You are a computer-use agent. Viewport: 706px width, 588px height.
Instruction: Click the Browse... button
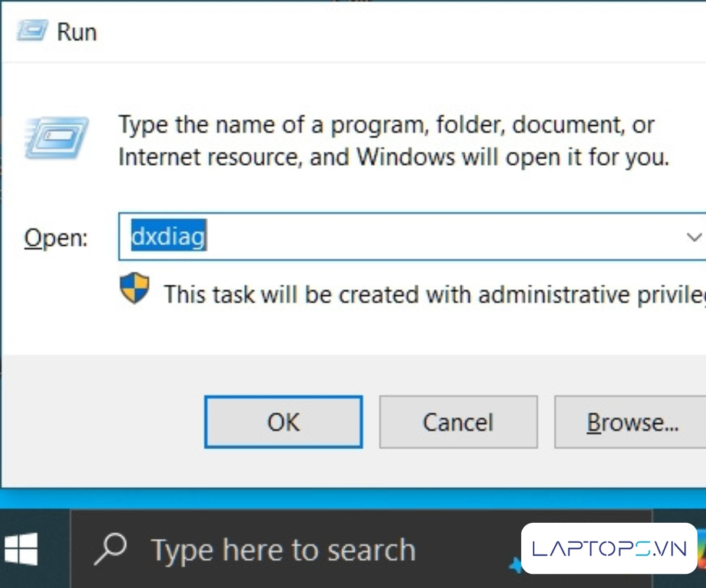(630, 422)
